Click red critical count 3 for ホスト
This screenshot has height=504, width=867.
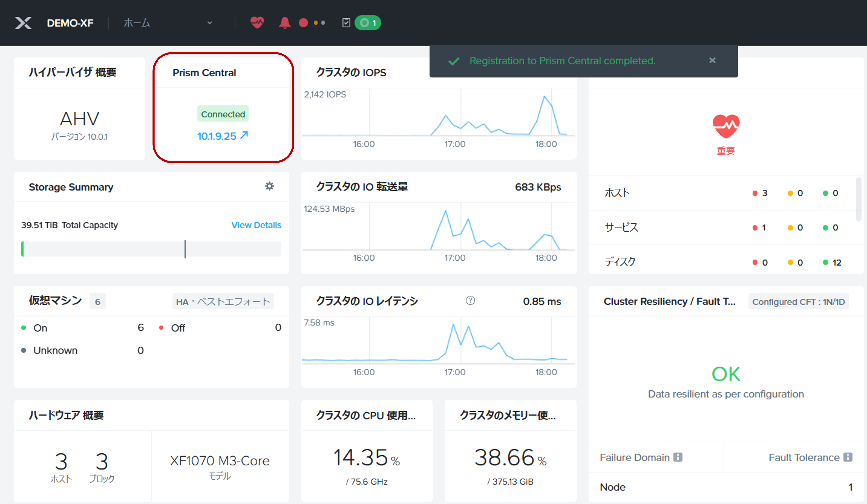point(760,193)
